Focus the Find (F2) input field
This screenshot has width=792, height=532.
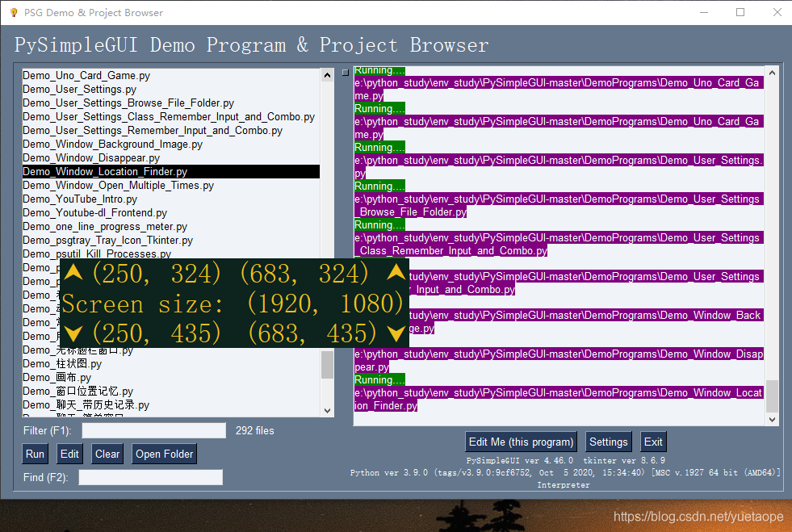coord(150,477)
